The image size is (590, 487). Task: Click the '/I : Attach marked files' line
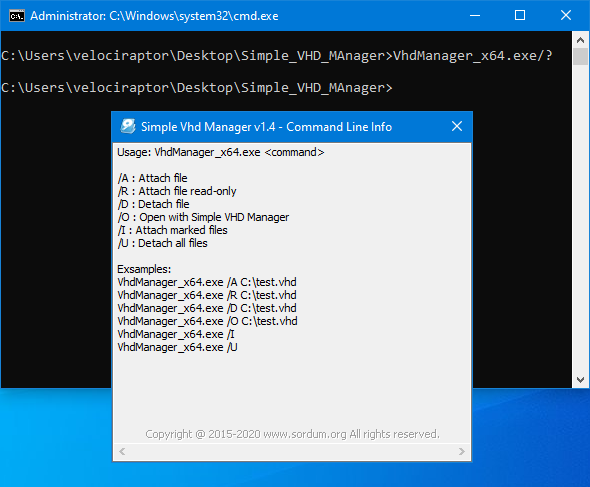(x=173, y=230)
